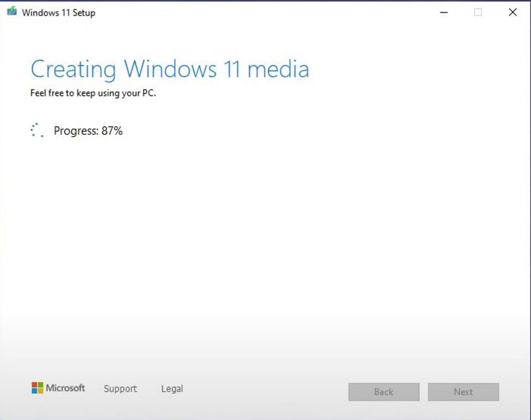Viewport: 531px width, 420px height.
Task: Click the Support footer label
Action: pyautogui.click(x=120, y=389)
